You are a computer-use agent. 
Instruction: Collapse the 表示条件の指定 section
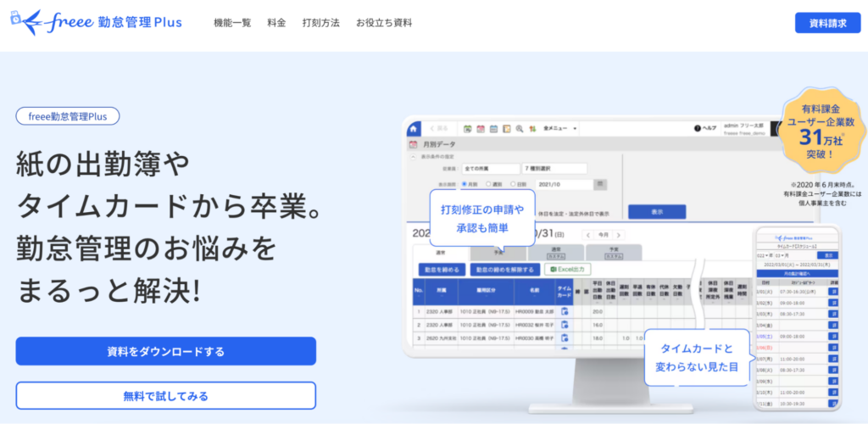(x=414, y=157)
